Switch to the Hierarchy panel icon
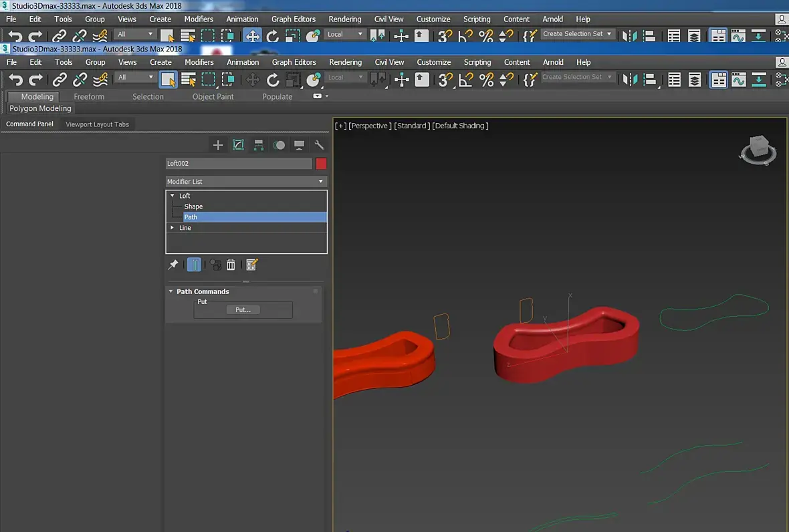This screenshot has height=532, width=789. click(x=259, y=145)
